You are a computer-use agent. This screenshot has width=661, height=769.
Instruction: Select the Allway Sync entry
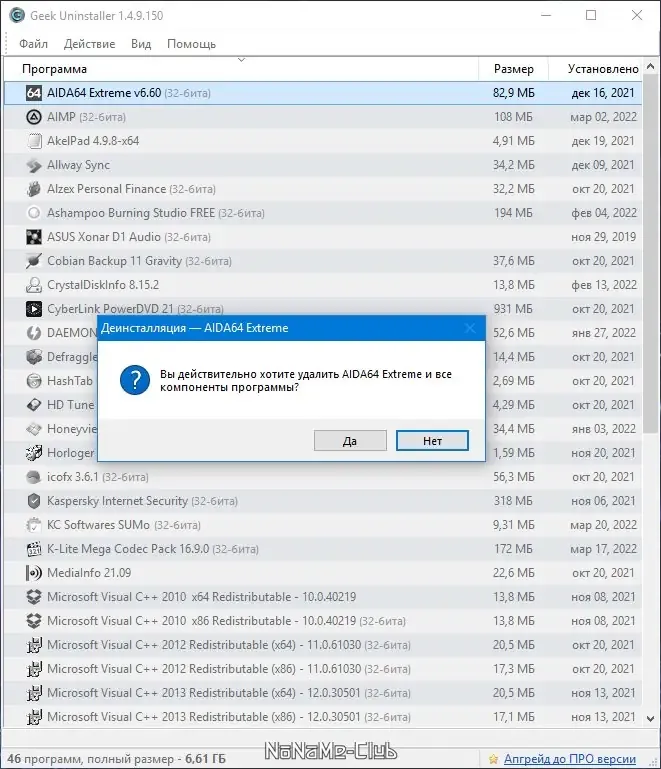[x=78, y=165]
